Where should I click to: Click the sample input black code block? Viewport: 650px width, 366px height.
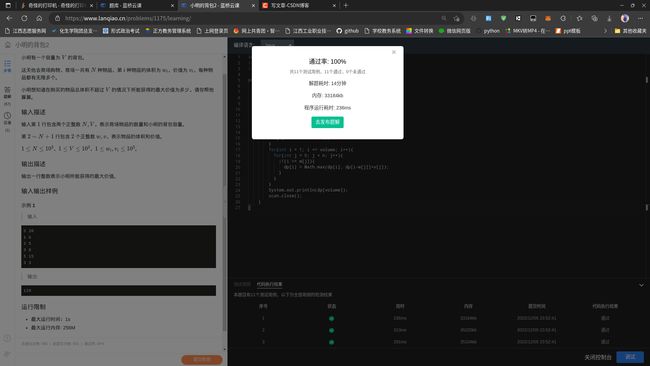pos(119,247)
